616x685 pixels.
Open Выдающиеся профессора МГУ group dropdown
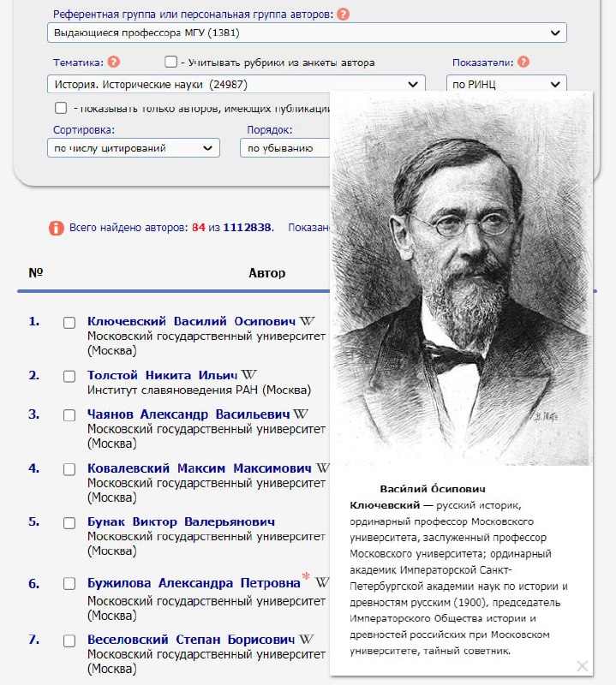[307, 33]
